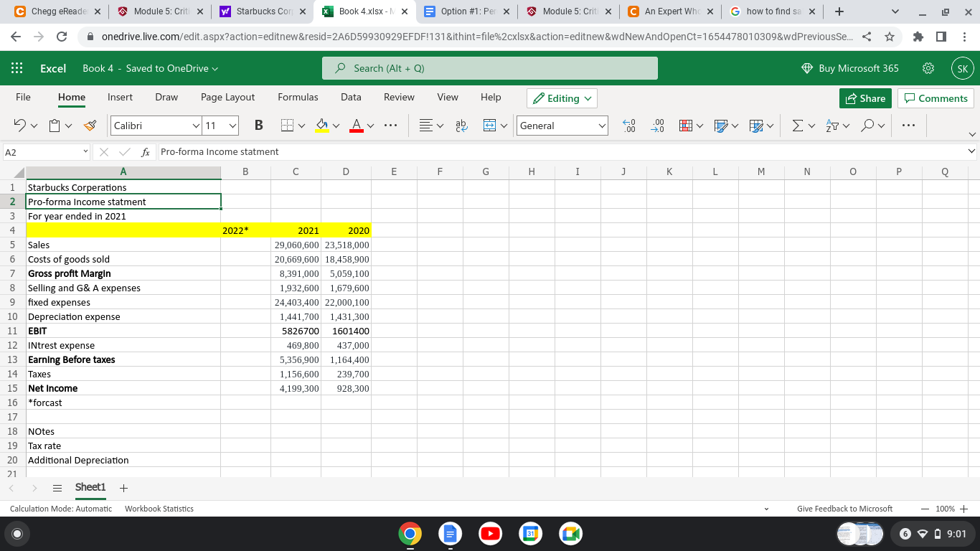Open the Number Format dropdown showing General
Viewport: 980px width, 551px height.
pos(562,125)
